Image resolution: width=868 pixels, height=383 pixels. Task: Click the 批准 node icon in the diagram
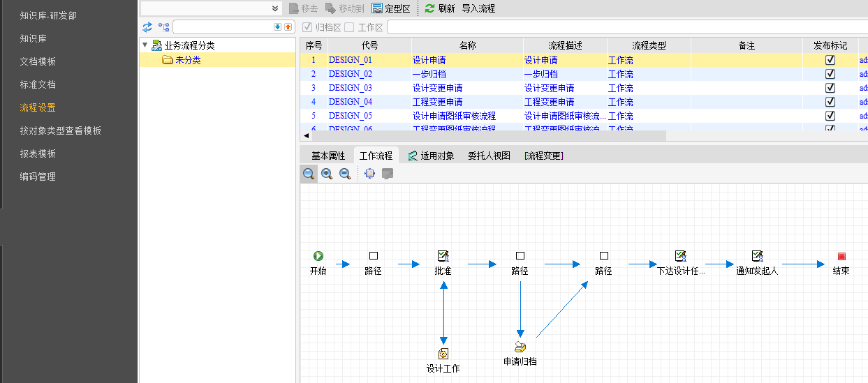coord(443,256)
